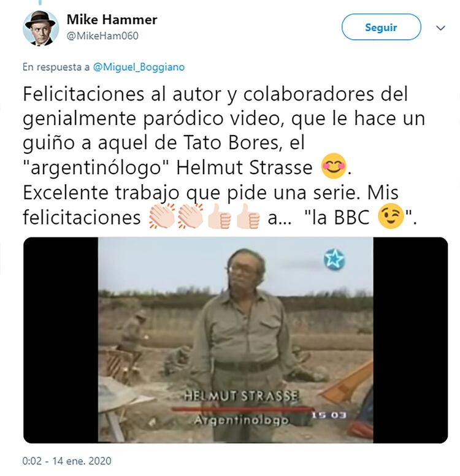Click the HELMUT STRASSE caption in video
This screenshot has height=476, width=460.
tap(242, 396)
